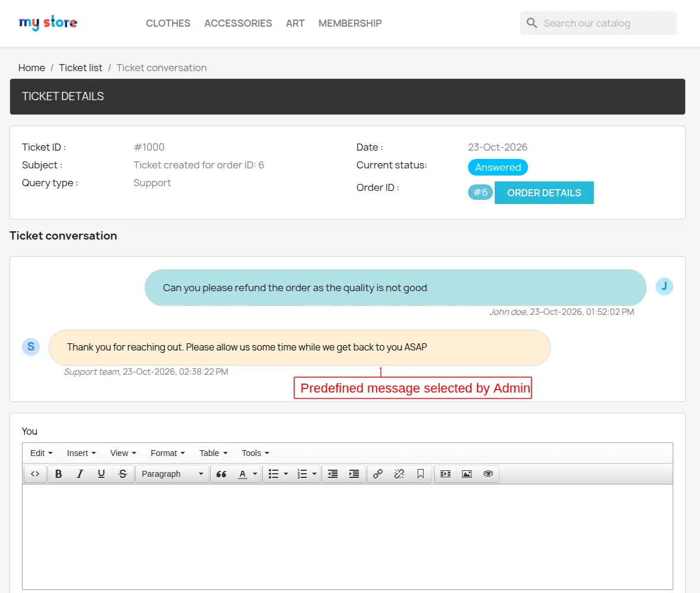Viewport: 700px width, 593px height.
Task: Insert an anchor bookmark
Action: click(421, 474)
